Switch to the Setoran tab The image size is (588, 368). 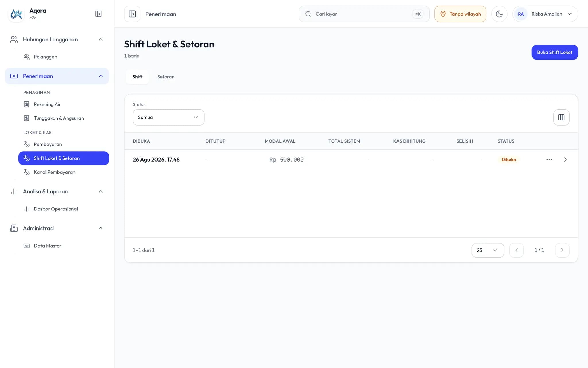point(166,77)
